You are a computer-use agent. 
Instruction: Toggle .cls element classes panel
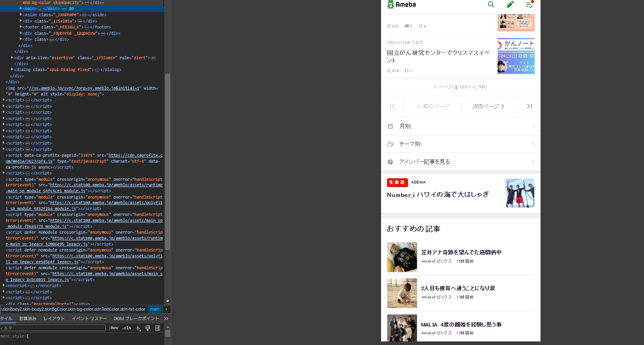126,328
